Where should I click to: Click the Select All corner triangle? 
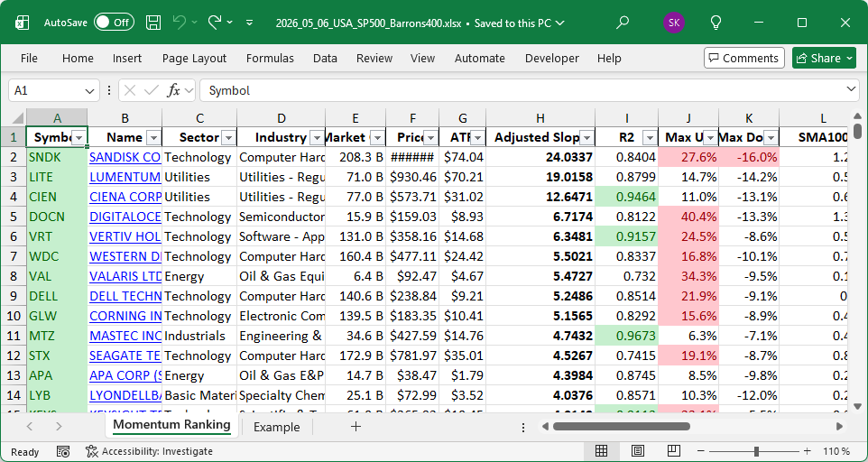point(18,118)
